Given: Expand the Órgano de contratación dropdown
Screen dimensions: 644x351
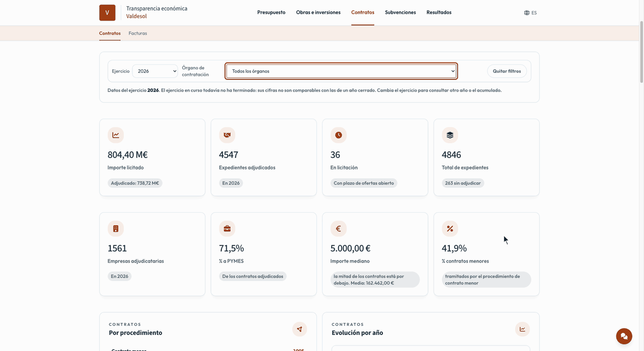Looking at the screenshot, I should [x=341, y=71].
